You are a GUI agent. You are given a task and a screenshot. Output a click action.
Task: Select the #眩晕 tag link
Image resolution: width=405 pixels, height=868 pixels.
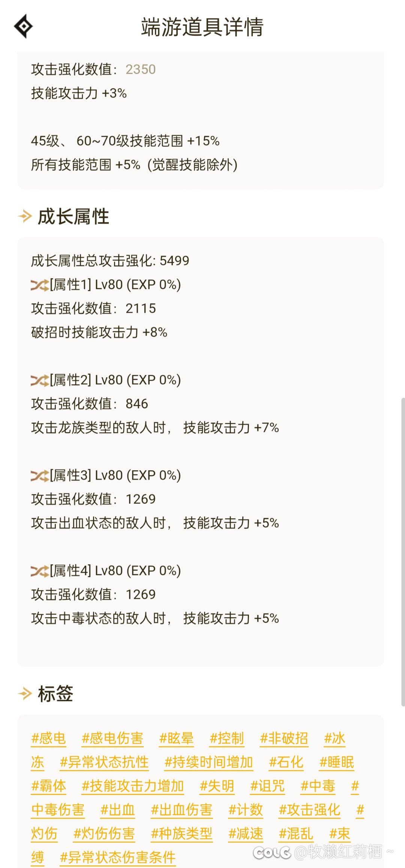pos(176,738)
